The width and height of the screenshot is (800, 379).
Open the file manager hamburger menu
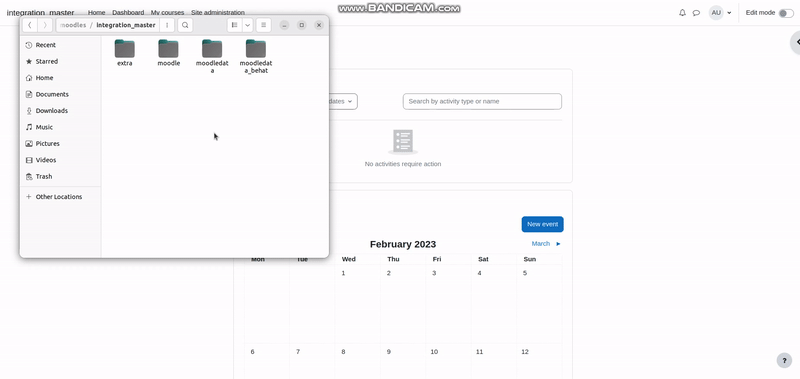263,25
